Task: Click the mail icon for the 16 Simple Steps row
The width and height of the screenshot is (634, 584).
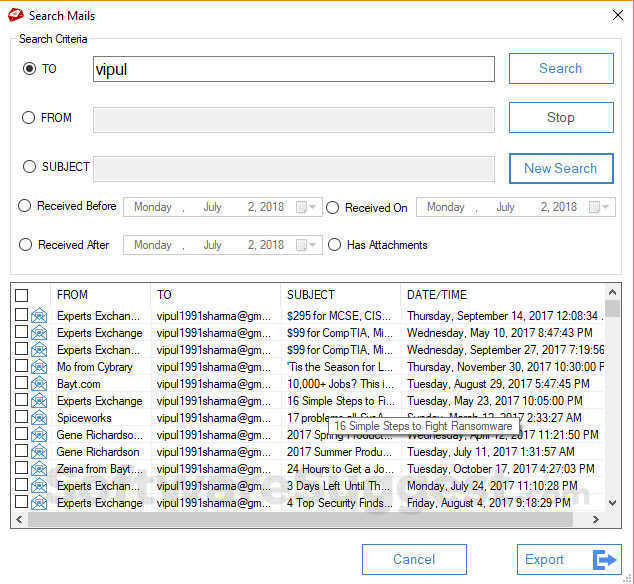Action: tap(39, 401)
